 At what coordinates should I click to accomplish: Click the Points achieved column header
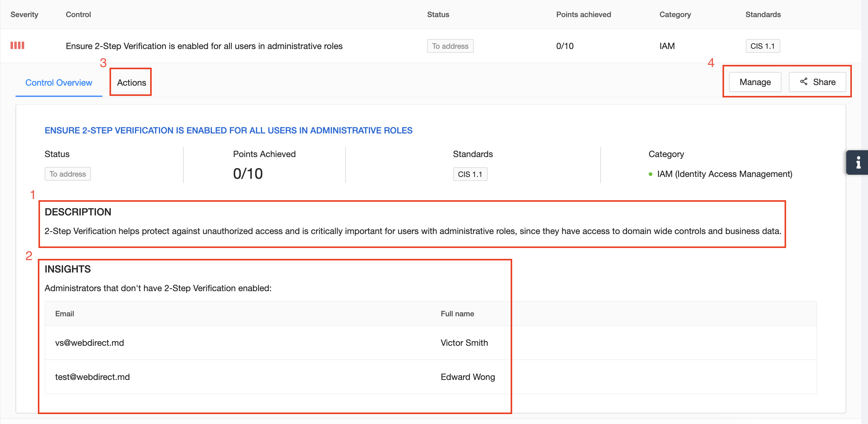(x=583, y=15)
